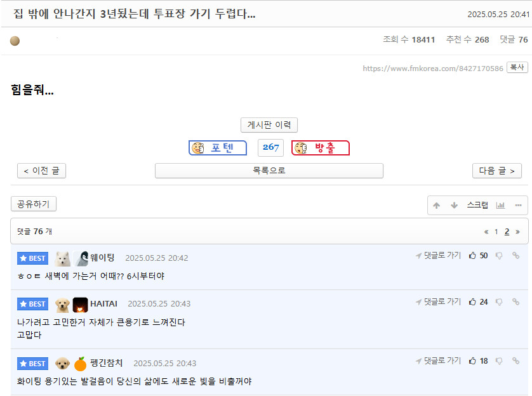Screen dimensions: 532x396
Task: Click the down arrow in post toolbar
Action: pos(454,206)
